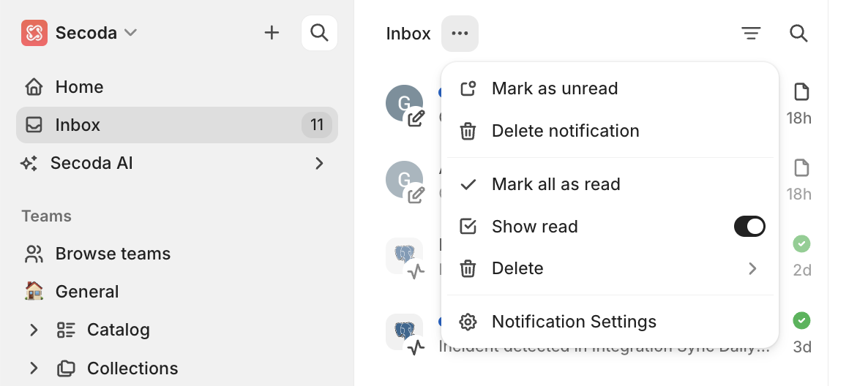Viewport: 868px width, 386px height.
Task: Click the Secoda logo icon
Action: coord(34,33)
